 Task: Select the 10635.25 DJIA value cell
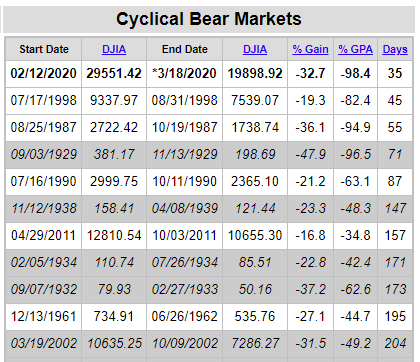[x=114, y=344]
